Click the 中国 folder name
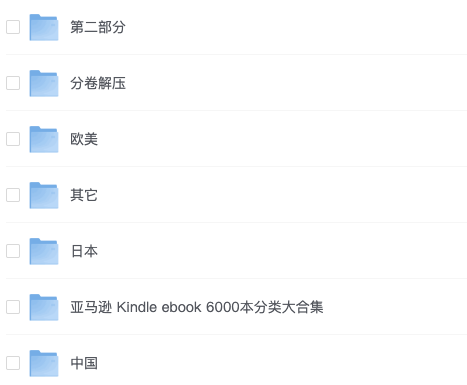Viewport: 467px width, 385px height. [84, 363]
